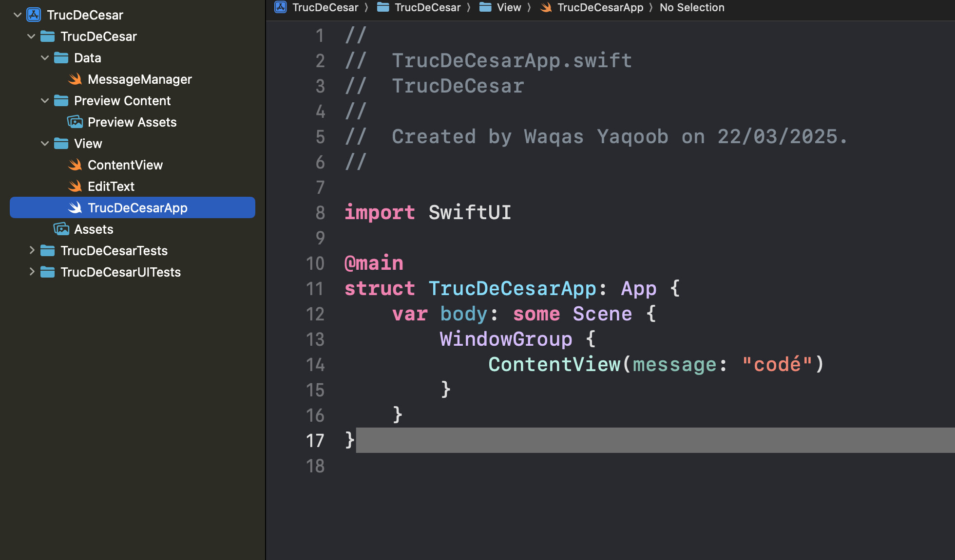The image size is (955, 560).
Task: Collapse the root TrucDeCesar project chevron
Action: pos(18,15)
